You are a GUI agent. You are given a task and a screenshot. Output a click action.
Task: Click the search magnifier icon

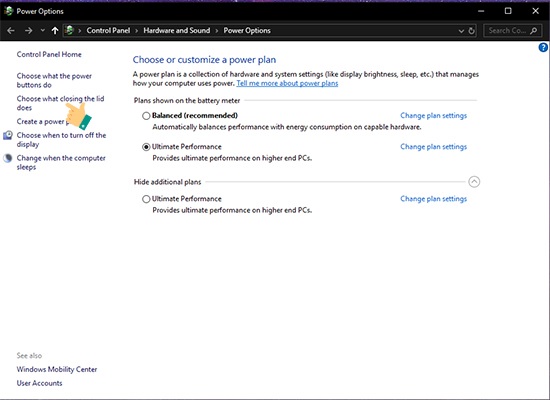pyautogui.click(x=534, y=31)
